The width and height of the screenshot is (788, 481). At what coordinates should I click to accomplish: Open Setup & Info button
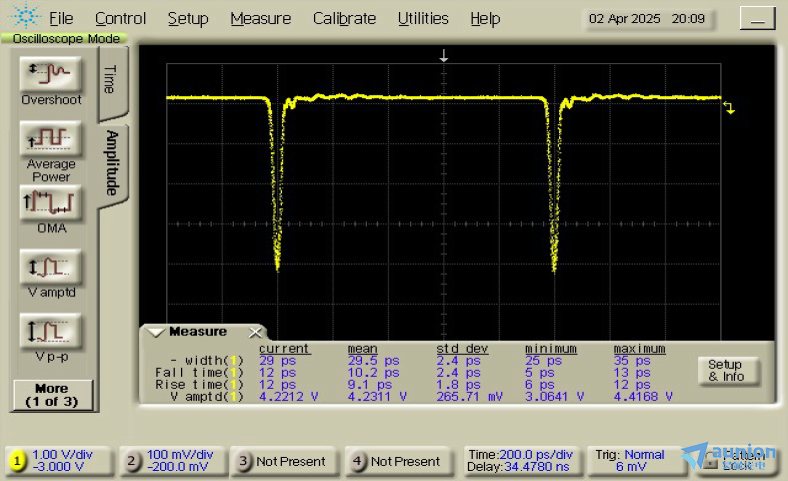pyautogui.click(x=726, y=371)
